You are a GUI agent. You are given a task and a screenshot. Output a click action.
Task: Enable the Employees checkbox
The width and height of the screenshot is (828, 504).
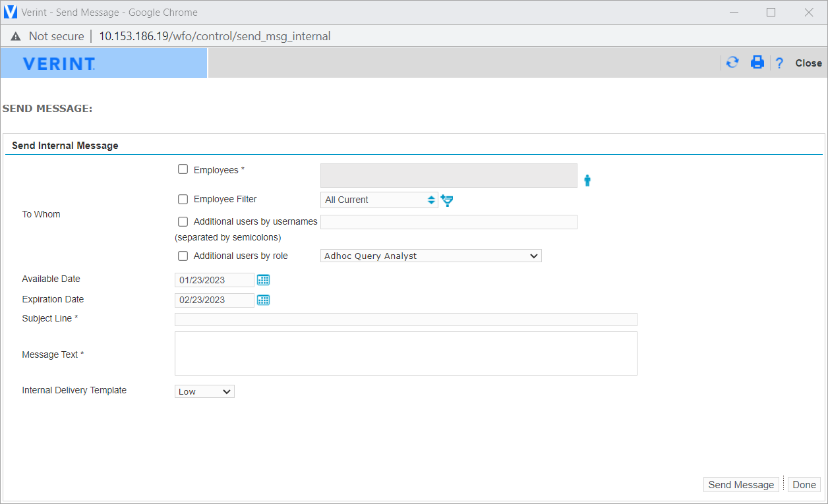[x=183, y=169]
